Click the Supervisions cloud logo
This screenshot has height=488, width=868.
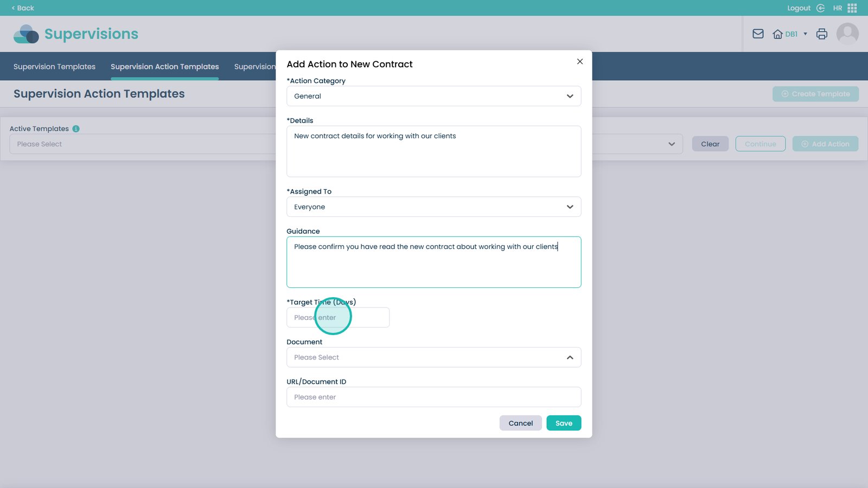pos(26,34)
